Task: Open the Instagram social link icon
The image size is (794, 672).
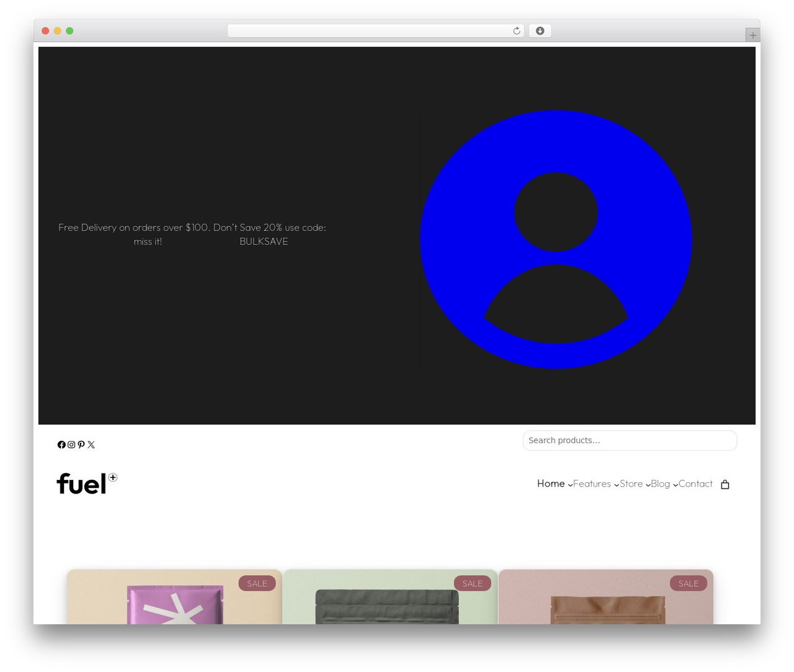Action: click(71, 444)
